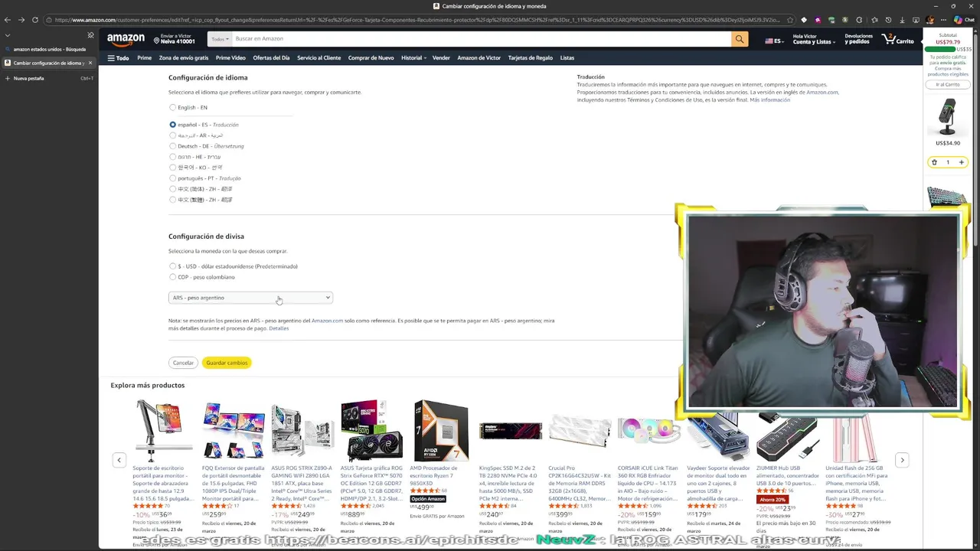Open Cuenta y Listas dropdown
The width and height of the screenshot is (980, 551).
pos(813,39)
